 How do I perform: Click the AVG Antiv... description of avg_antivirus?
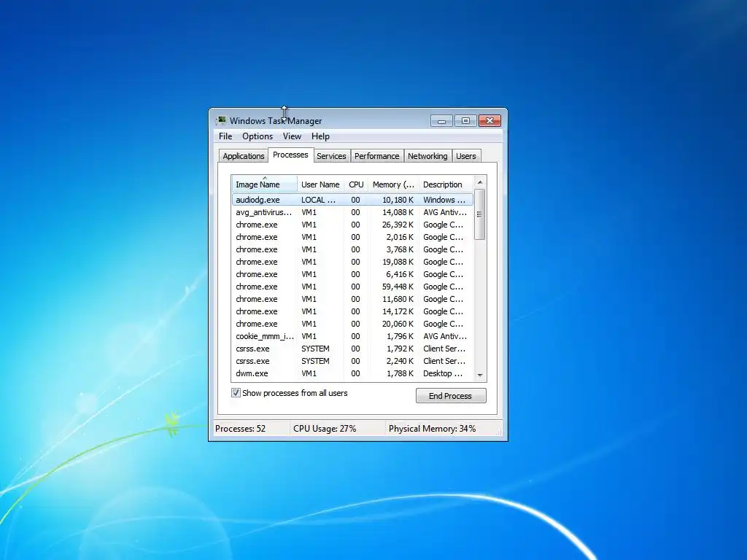(445, 212)
